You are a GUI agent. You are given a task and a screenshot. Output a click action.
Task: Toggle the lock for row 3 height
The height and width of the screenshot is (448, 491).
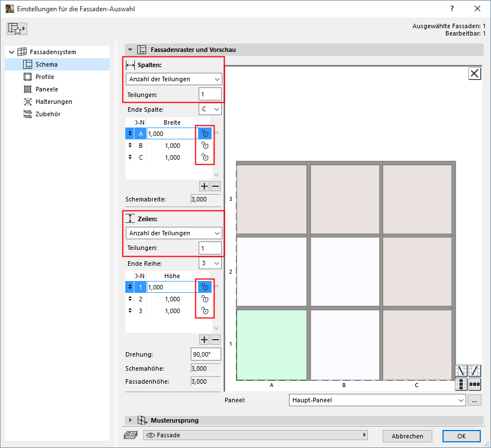[x=205, y=311]
